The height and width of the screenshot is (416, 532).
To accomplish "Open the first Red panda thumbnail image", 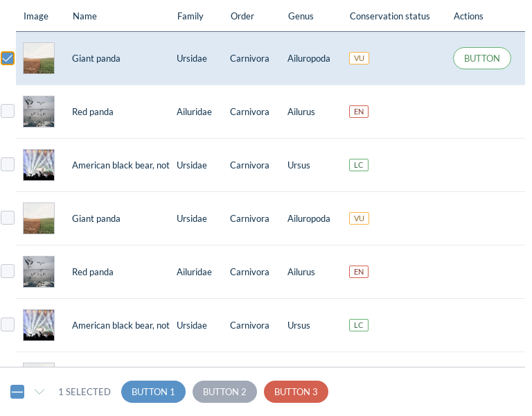I will point(39,112).
